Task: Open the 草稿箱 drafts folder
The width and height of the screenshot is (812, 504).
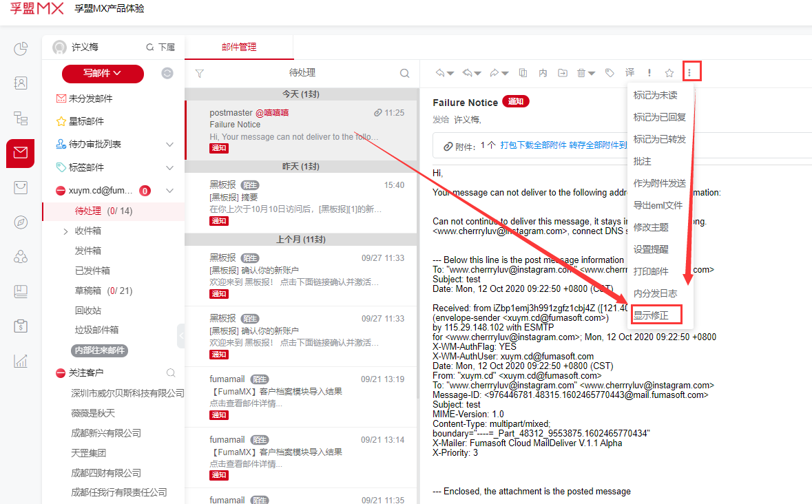Action: (x=88, y=291)
